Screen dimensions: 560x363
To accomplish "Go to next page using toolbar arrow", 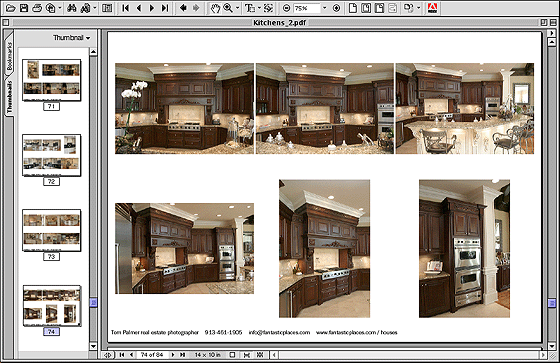I will click(x=152, y=8).
